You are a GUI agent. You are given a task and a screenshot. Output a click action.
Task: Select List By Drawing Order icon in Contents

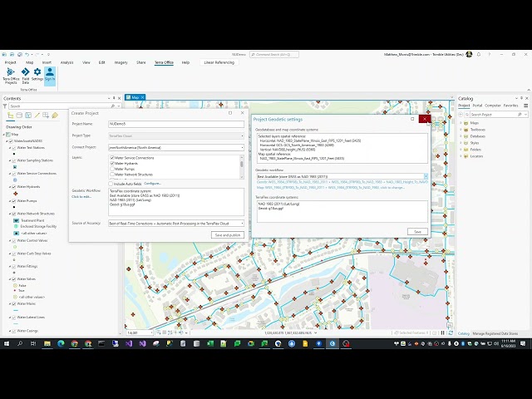(x=11, y=116)
